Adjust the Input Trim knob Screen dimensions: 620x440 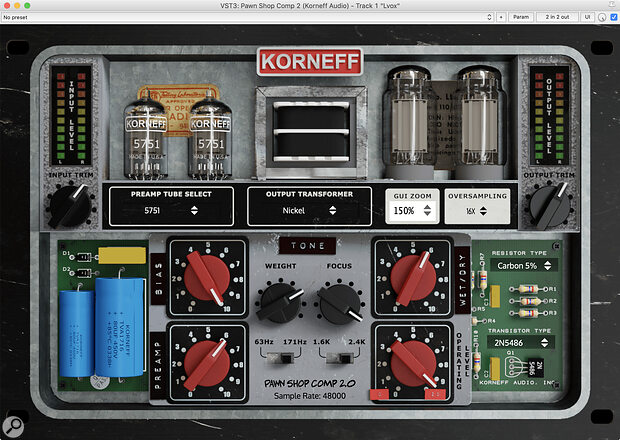click(70, 206)
